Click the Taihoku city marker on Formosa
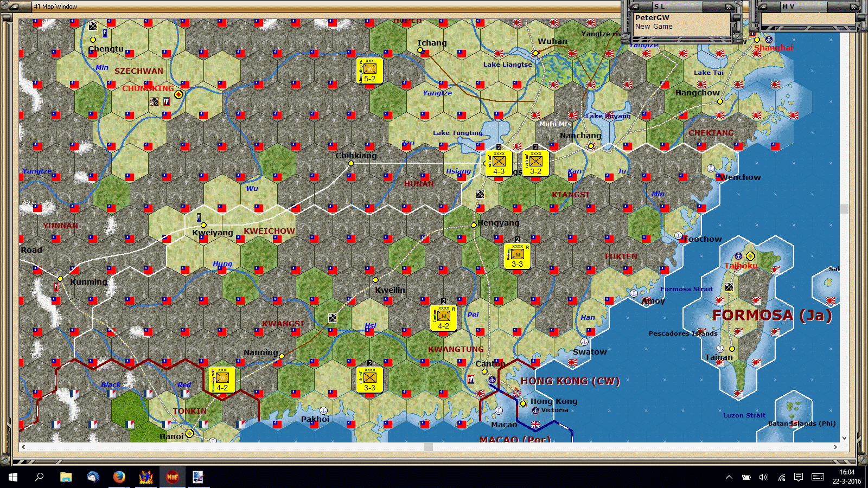This screenshot has height=488, width=868. [x=750, y=256]
